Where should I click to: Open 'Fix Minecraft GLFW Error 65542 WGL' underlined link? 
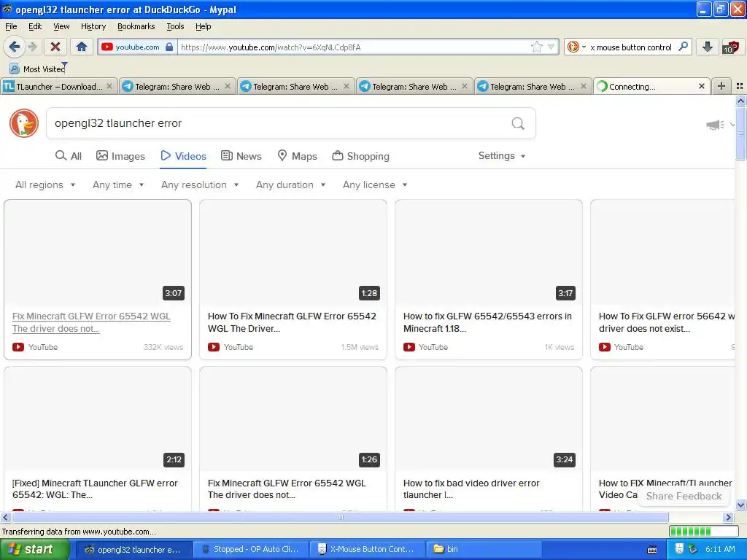[x=91, y=322]
